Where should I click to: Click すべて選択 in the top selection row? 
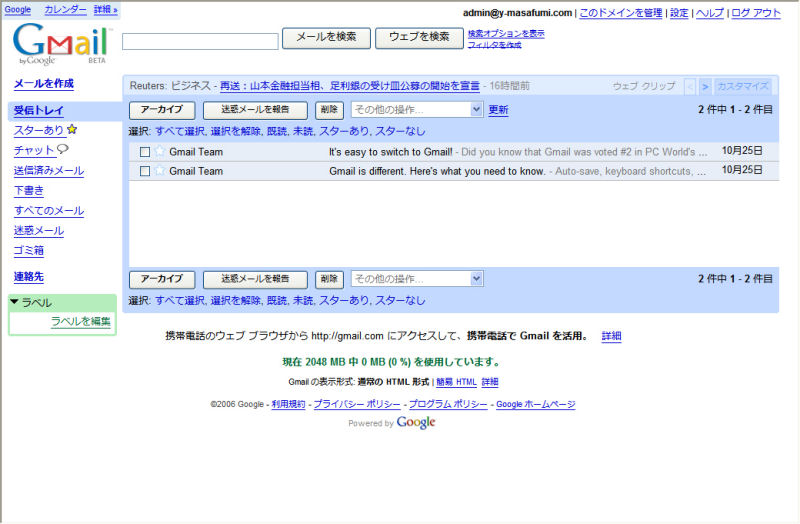point(180,131)
